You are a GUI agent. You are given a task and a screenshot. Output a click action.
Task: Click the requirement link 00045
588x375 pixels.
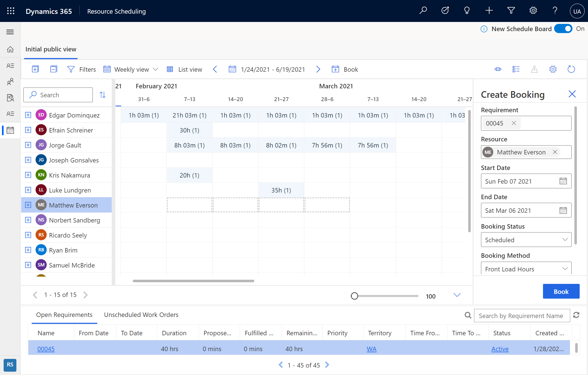[46, 348]
